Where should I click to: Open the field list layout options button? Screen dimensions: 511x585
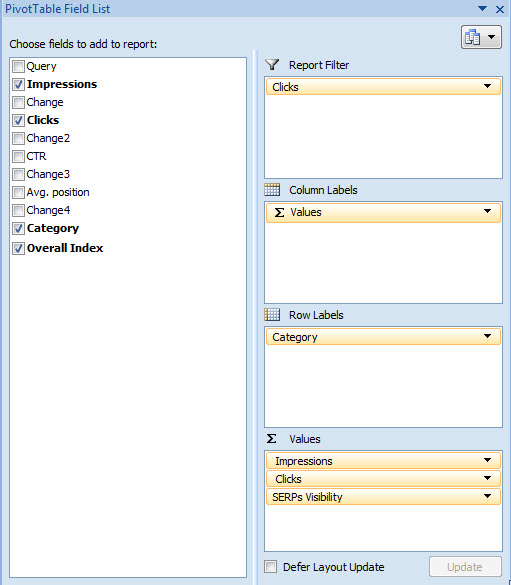coord(481,37)
